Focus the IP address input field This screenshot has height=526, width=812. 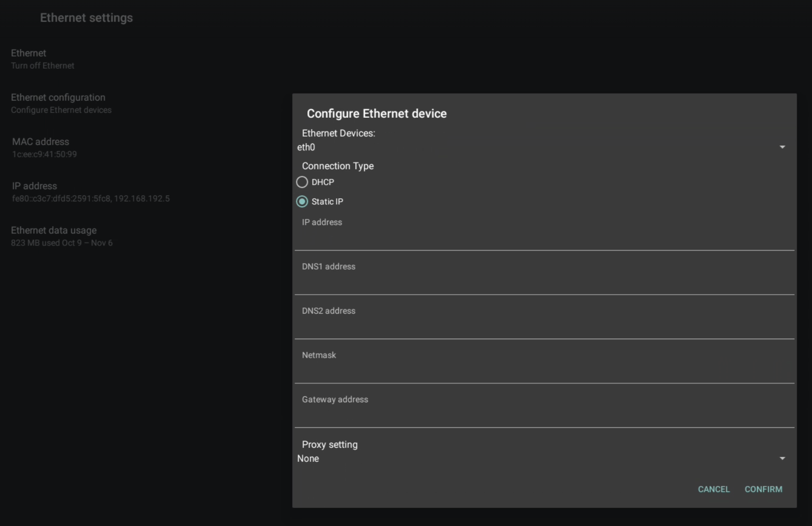coord(544,238)
